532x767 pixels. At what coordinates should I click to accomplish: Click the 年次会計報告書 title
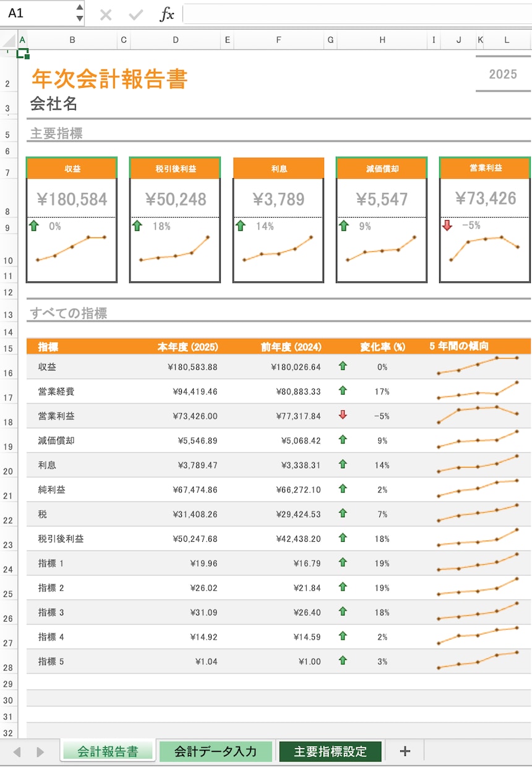point(109,79)
